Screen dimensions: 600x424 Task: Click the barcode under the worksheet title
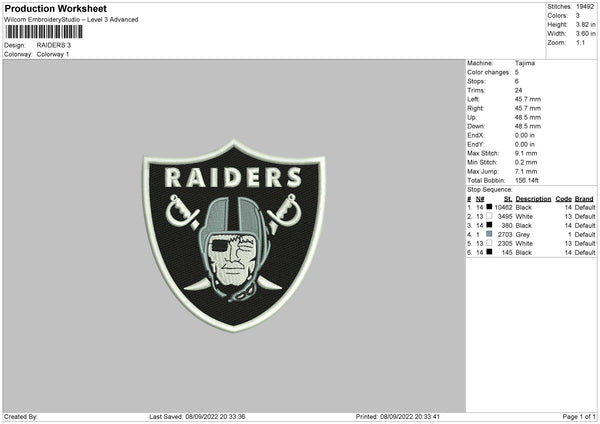pos(44,32)
